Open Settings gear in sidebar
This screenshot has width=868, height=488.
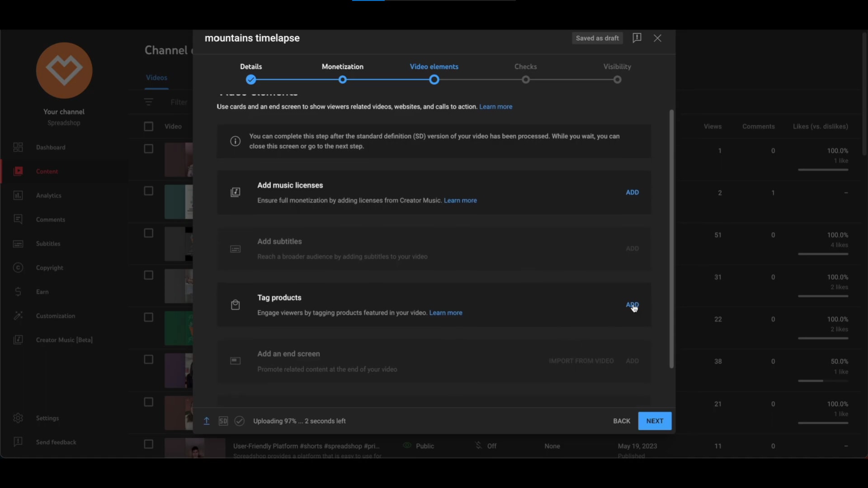coord(18,418)
